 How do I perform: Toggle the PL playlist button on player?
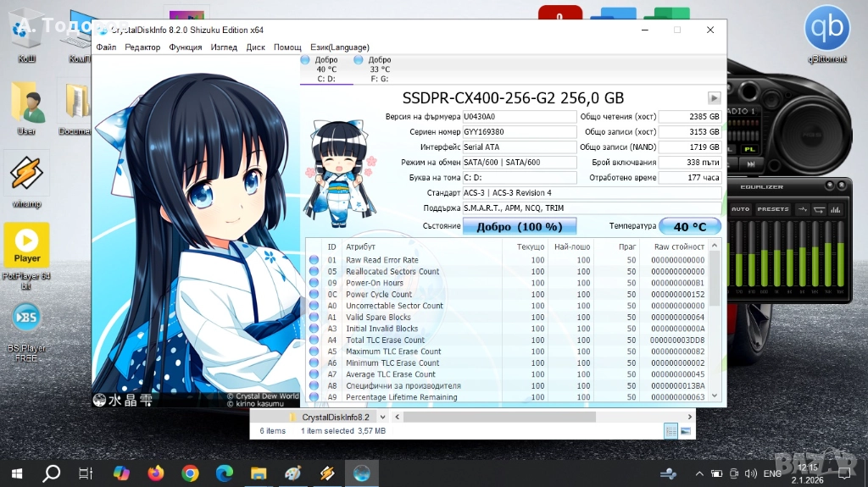tap(750, 149)
